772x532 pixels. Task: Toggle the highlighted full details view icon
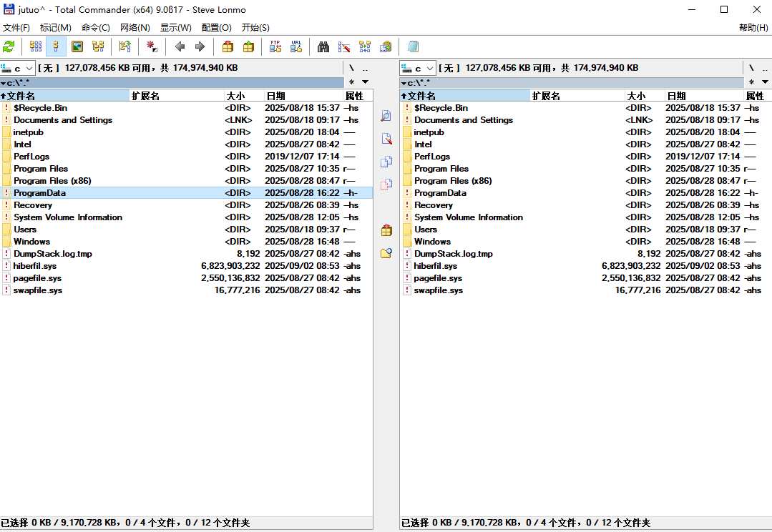point(56,46)
